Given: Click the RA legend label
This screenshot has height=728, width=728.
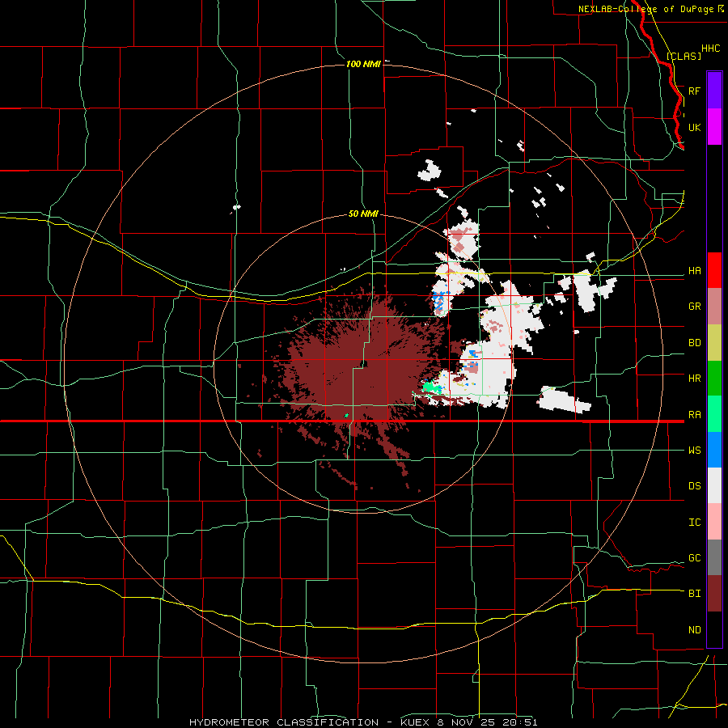Looking at the screenshot, I should coord(694,415).
